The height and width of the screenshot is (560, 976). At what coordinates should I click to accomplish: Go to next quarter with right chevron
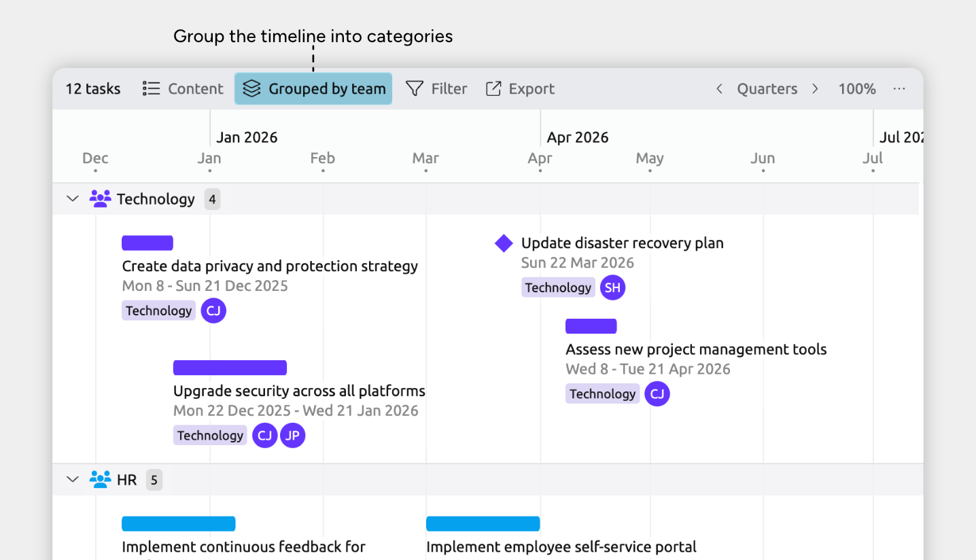coord(815,89)
